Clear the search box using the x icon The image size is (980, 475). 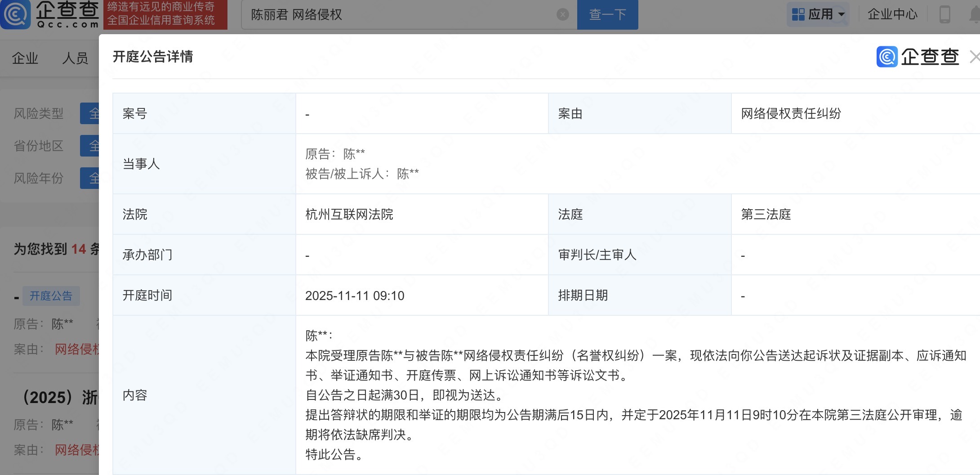(x=562, y=14)
